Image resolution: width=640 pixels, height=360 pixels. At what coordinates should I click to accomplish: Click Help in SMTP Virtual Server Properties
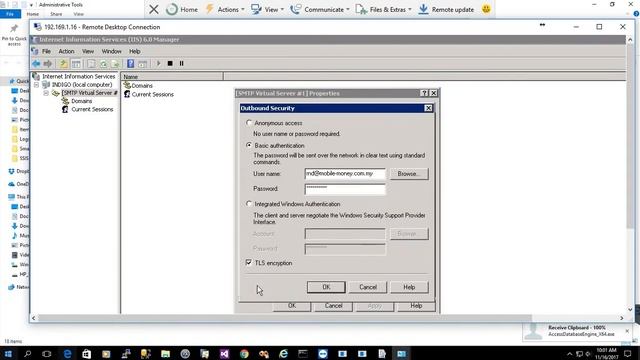tap(416, 306)
